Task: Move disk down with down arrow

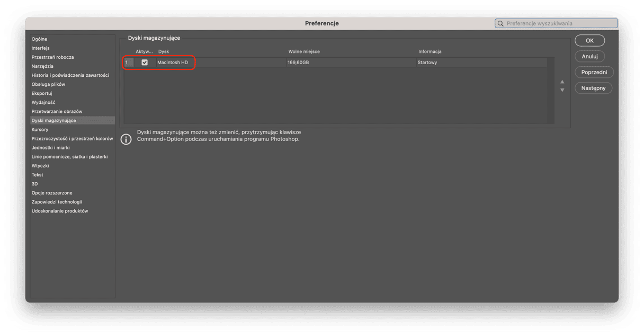Action: click(562, 90)
